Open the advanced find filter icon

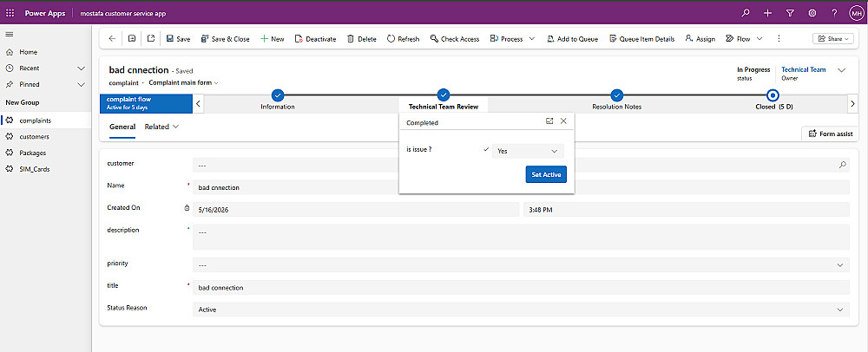click(x=790, y=13)
